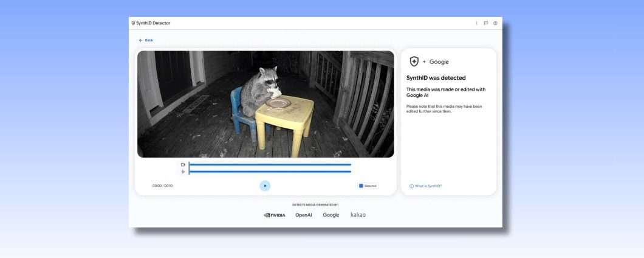Seek along the audio detection timeline bar
The height and width of the screenshot is (258, 644).
coord(270,172)
